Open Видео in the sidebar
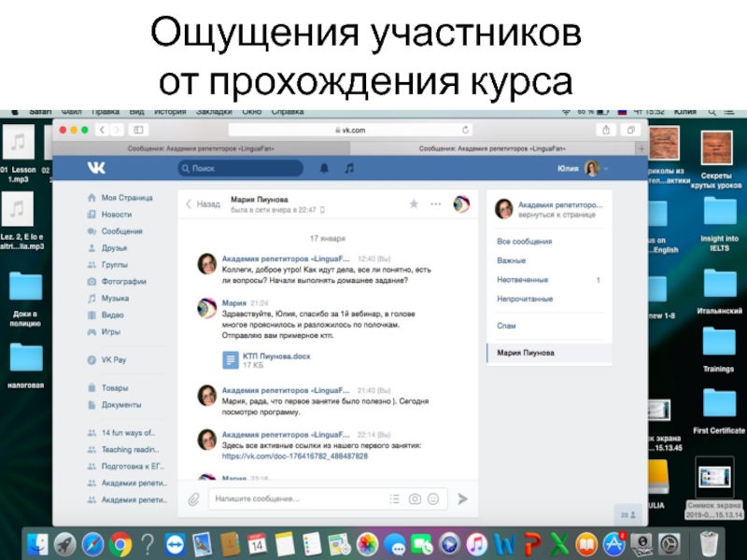Image resolution: width=747 pixels, height=560 pixels. (106, 315)
